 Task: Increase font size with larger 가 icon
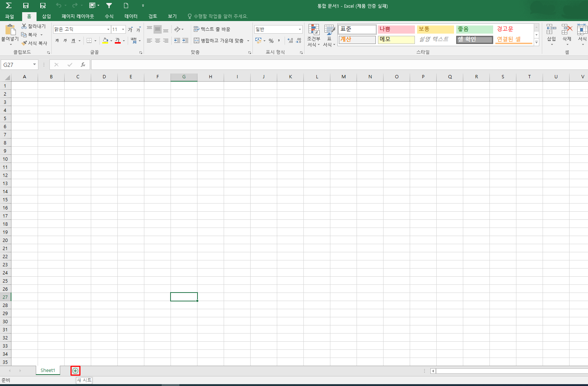click(x=130, y=29)
